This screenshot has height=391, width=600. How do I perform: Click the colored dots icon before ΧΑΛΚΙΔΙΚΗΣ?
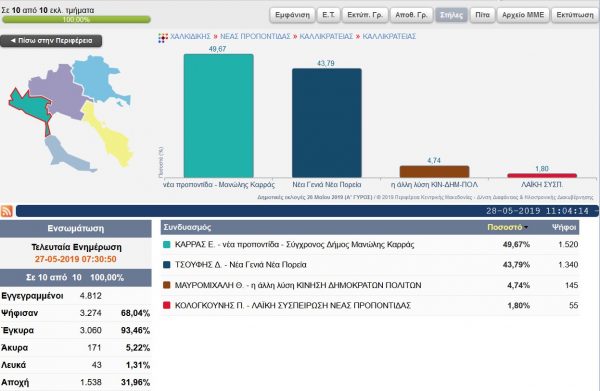pos(163,37)
